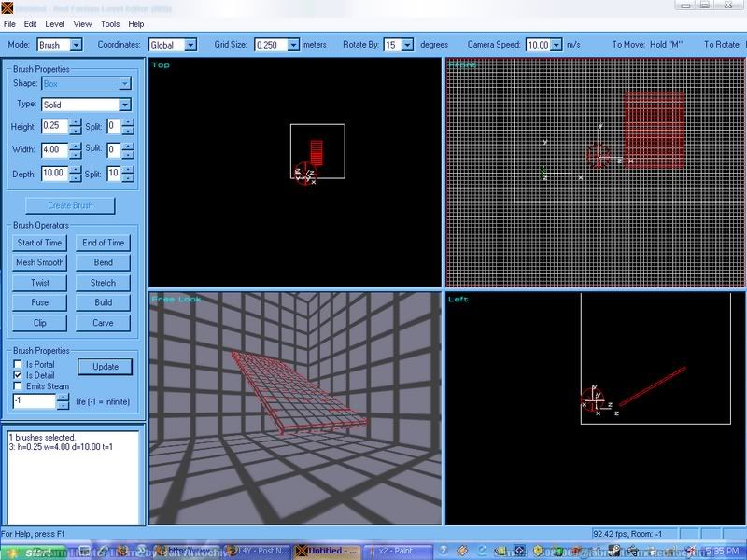Open the Rotate By degrees dropdown
Image resolution: width=747 pixels, height=560 pixels.
coord(407,45)
